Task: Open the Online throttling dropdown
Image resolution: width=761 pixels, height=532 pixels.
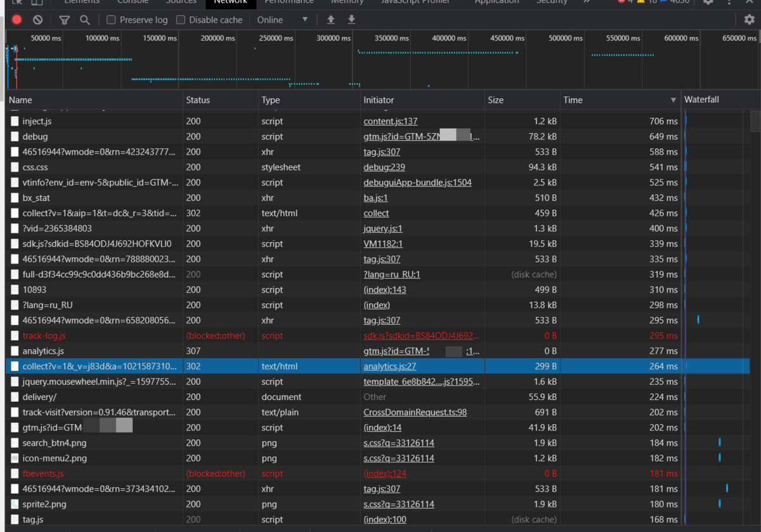Action: (x=282, y=20)
